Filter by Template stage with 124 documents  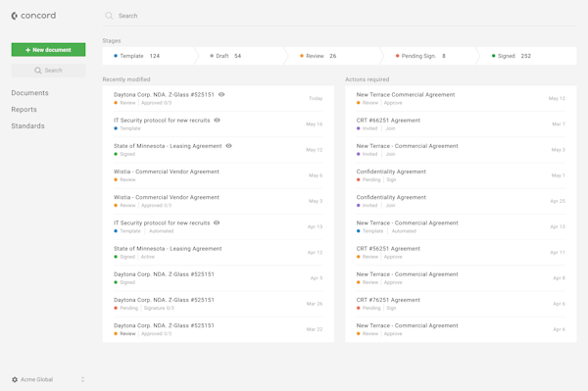click(x=149, y=56)
